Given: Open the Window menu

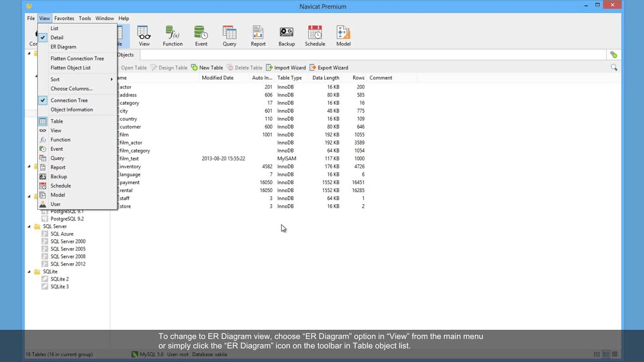Looking at the screenshot, I should click(105, 18).
